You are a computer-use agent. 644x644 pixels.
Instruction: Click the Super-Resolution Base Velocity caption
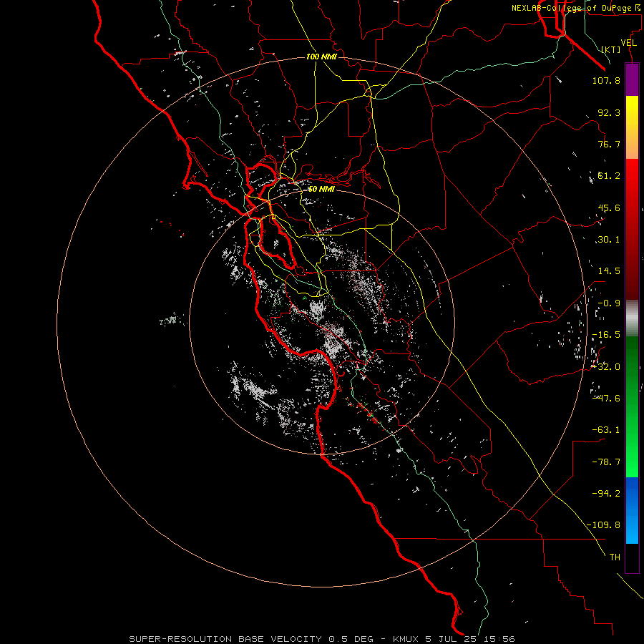(322, 639)
